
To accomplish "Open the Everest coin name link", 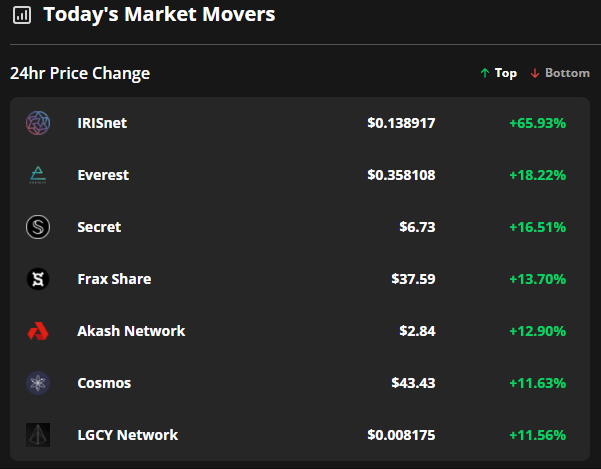I will pyautogui.click(x=103, y=175).
